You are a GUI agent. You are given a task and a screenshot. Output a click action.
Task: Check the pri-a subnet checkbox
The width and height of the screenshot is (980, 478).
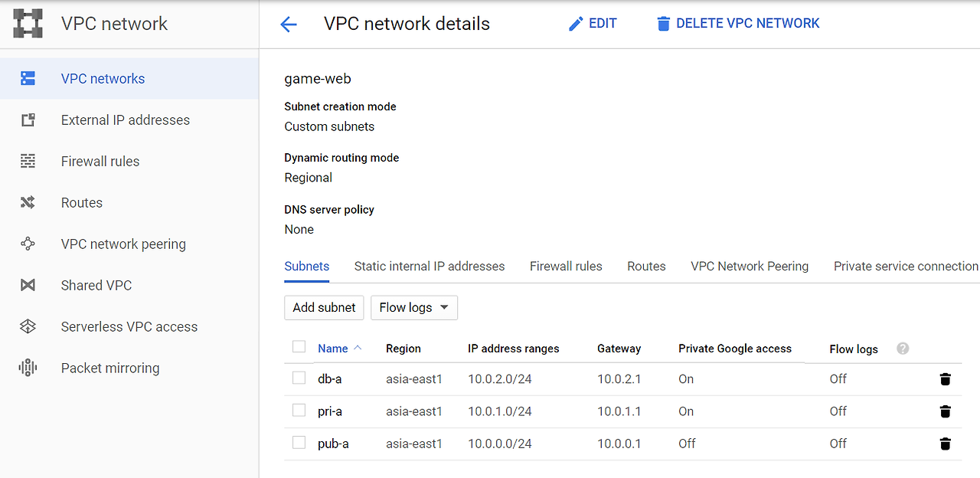point(299,411)
